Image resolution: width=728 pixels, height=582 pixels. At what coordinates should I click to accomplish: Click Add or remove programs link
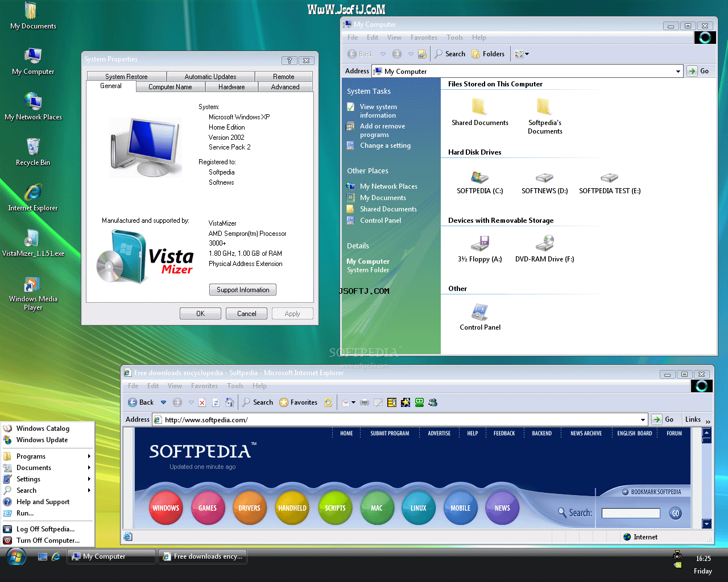point(382,131)
